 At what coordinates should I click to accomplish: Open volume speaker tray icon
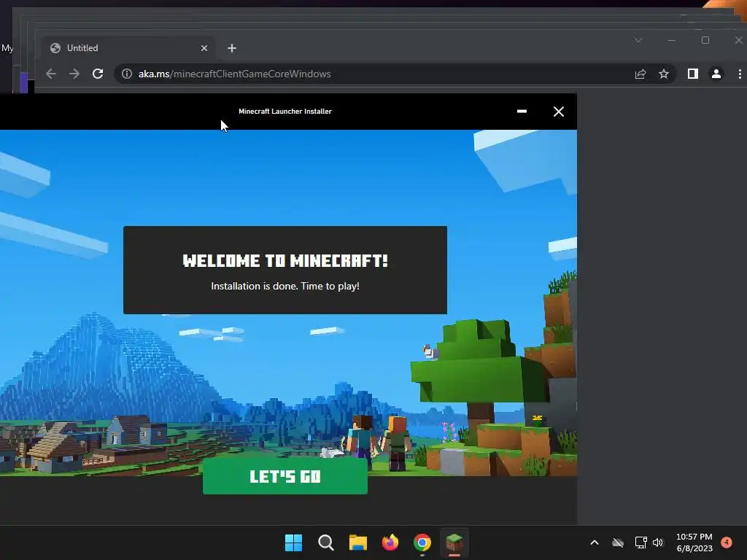point(658,542)
